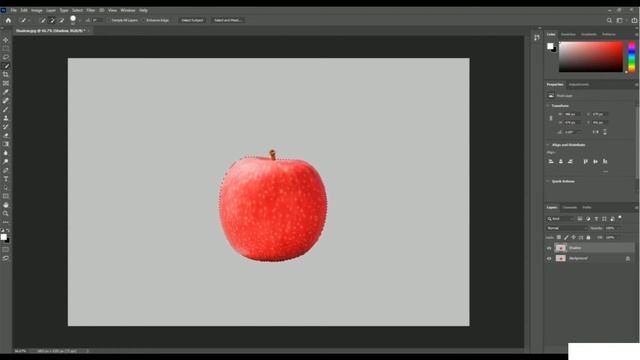Toggle lock image pixels in Layers

[x=566, y=237]
